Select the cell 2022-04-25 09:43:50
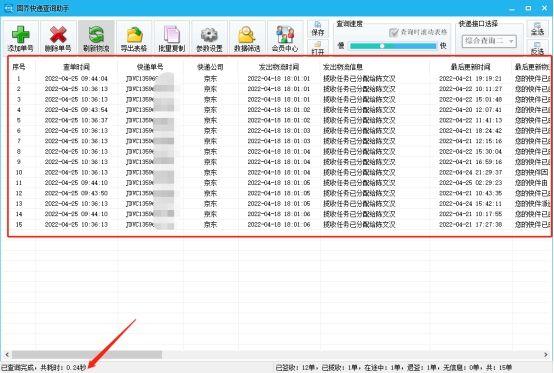Screen dimensions: 554x373 pyautogui.click(x=76, y=193)
